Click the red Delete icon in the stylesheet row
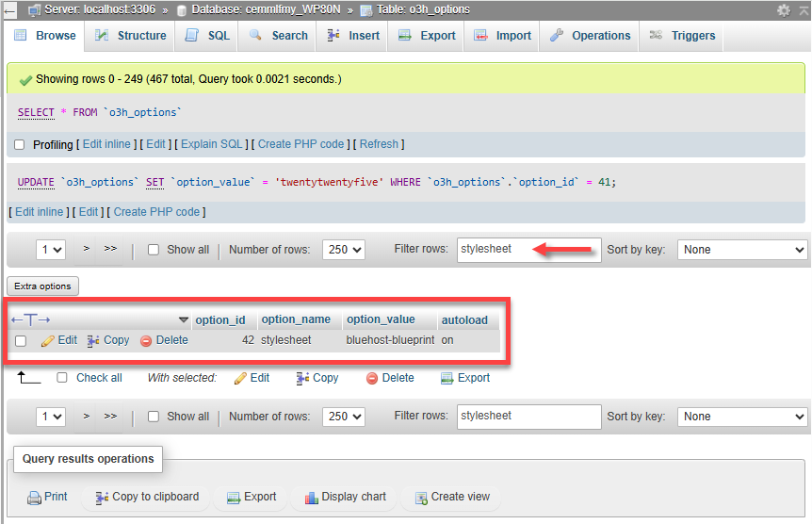The width and height of the screenshot is (812, 524). point(146,341)
